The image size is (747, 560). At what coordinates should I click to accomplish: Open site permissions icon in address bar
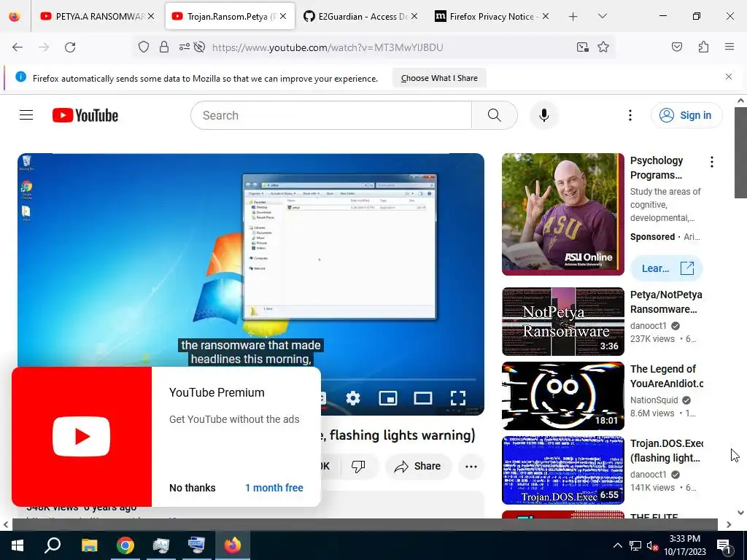coord(184,47)
